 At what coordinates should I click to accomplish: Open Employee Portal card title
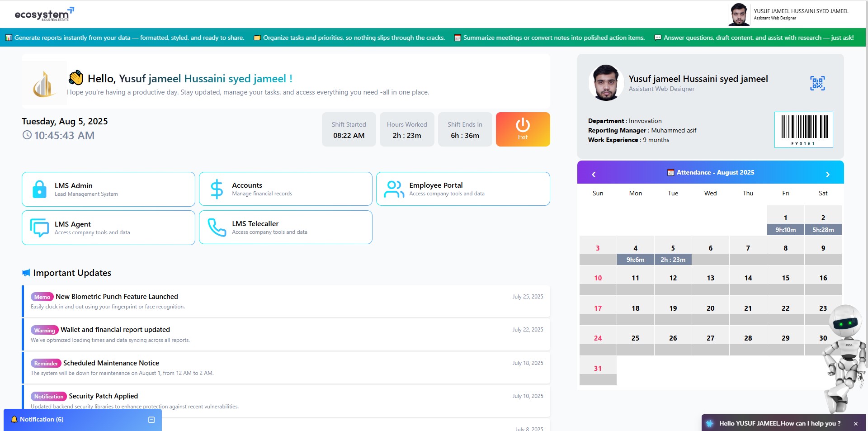(436, 185)
